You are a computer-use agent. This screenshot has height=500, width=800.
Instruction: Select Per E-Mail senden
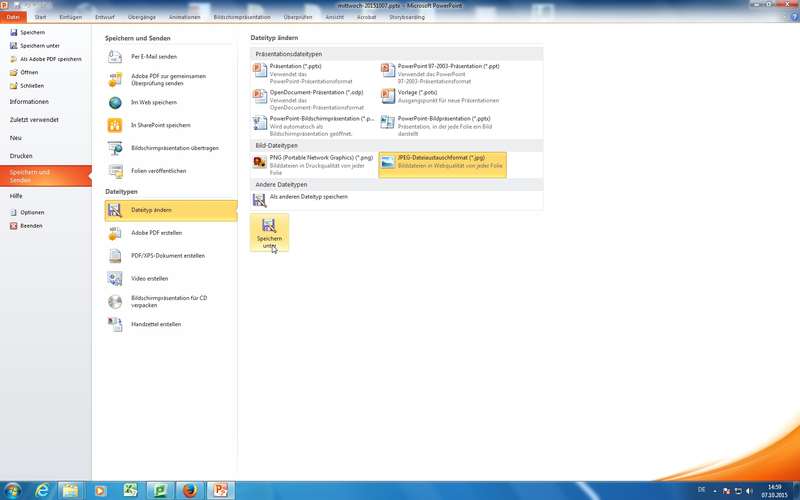[170, 57]
